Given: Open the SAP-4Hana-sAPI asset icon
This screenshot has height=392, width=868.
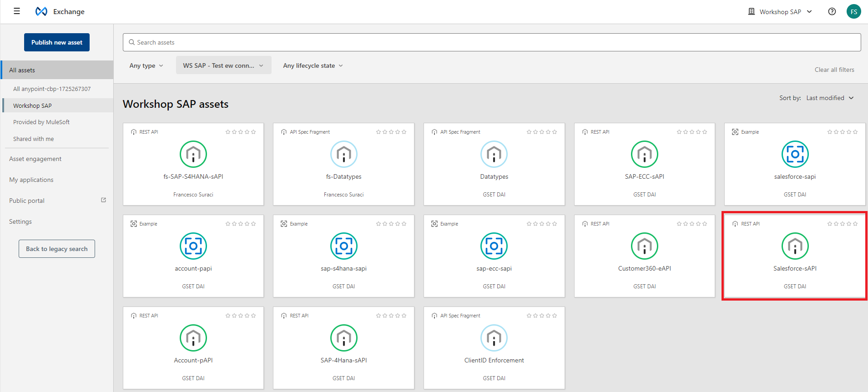Looking at the screenshot, I should [x=343, y=338].
